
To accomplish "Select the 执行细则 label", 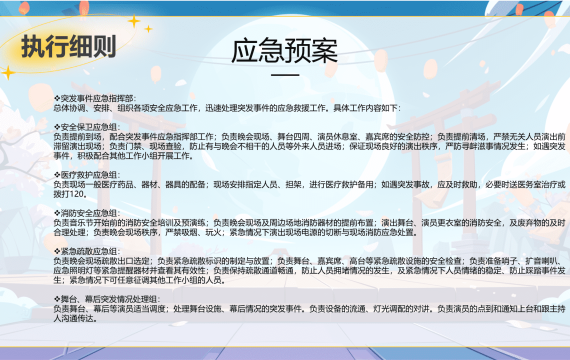I will tap(69, 46).
